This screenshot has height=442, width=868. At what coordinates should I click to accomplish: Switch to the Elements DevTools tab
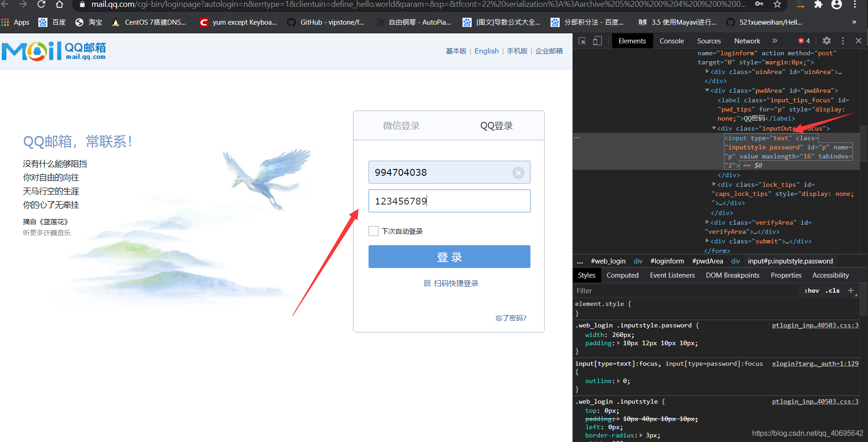pos(632,41)
